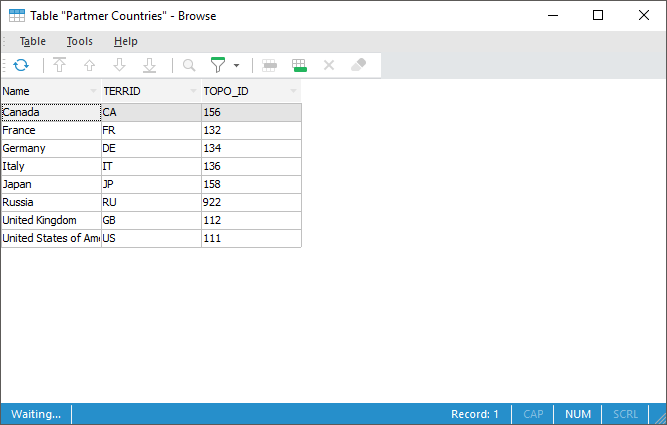Screen dimensions: 667x425
Task: Click the IT territory cell
Action: 151,166
